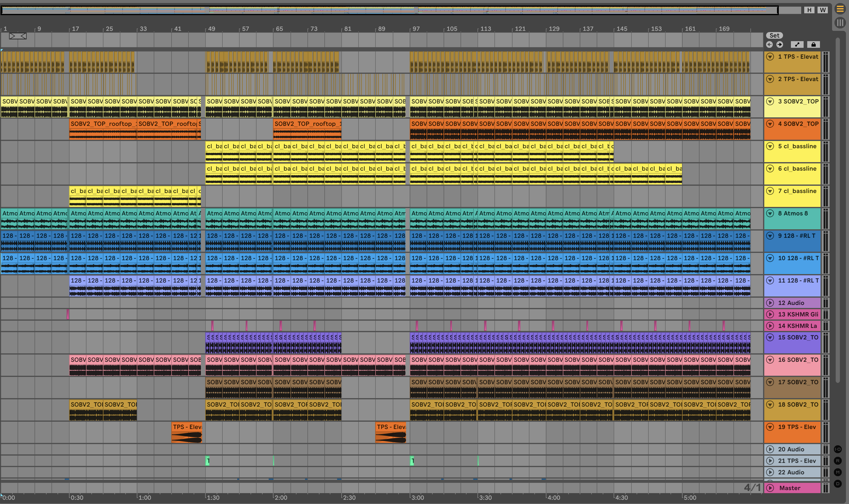Select the purple clip at bar 97 on track 15
This screenshot has height=504, width=849.
click(412, 343)
